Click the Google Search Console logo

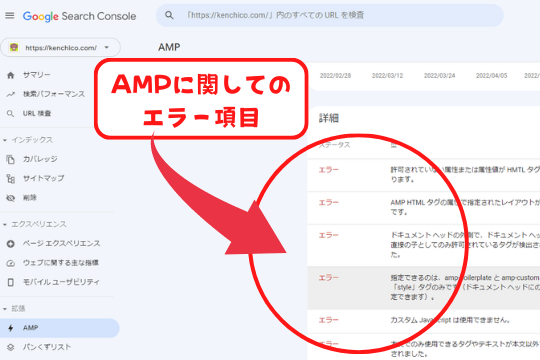[x=79, y=16]
